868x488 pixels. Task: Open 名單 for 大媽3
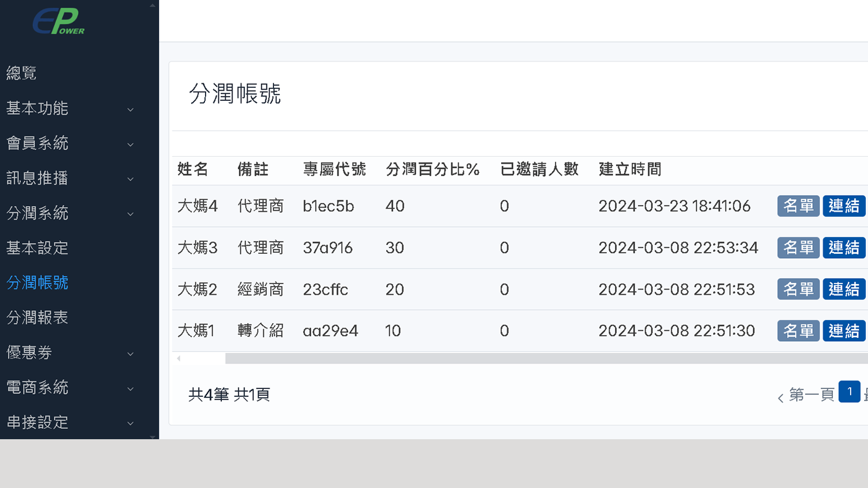pos(798,248)
